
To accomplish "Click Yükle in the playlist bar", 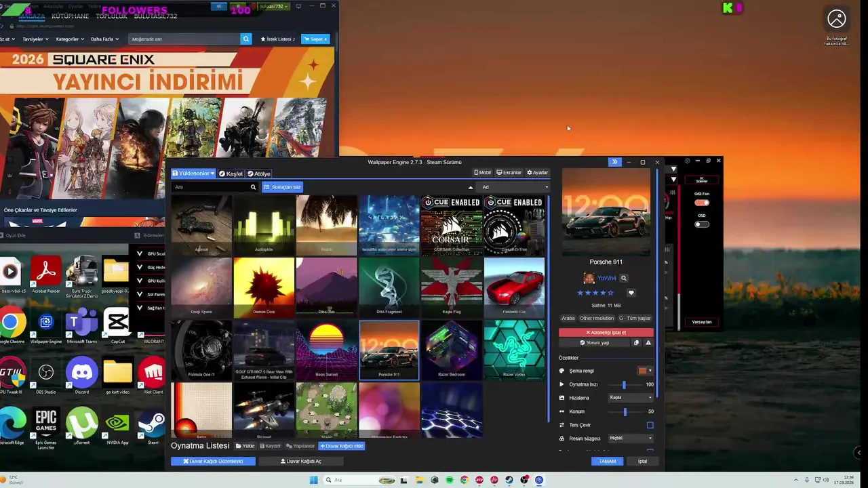I will pyautogui.click(x=245, y=446).
